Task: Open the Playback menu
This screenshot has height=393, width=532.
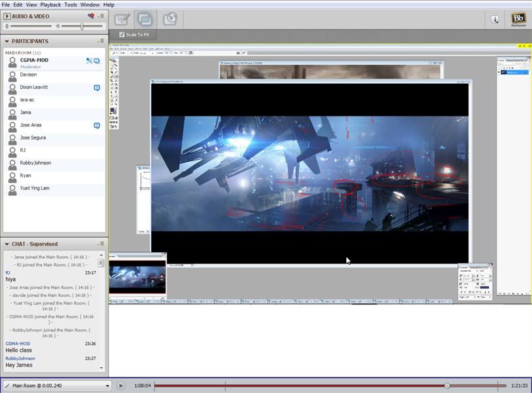Action: 50,5
